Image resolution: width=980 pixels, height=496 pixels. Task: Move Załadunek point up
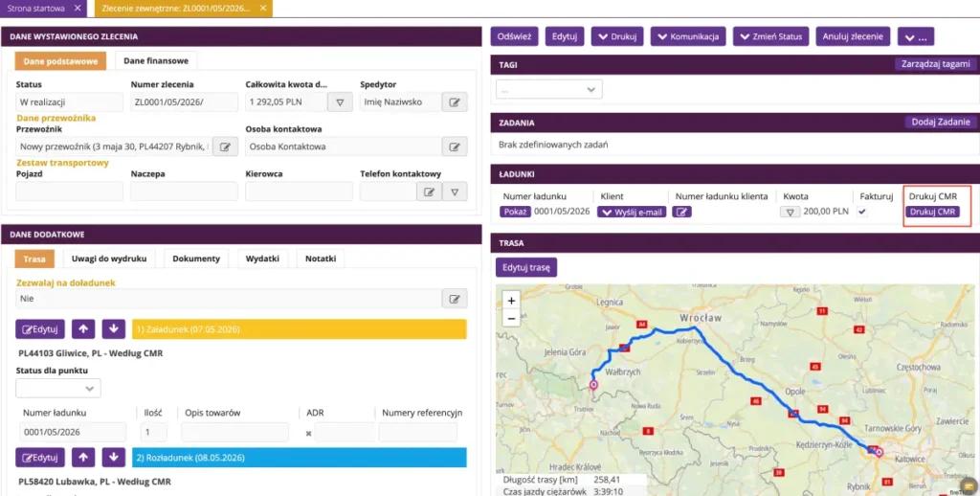pyautogui.click(x=83, y=329)
